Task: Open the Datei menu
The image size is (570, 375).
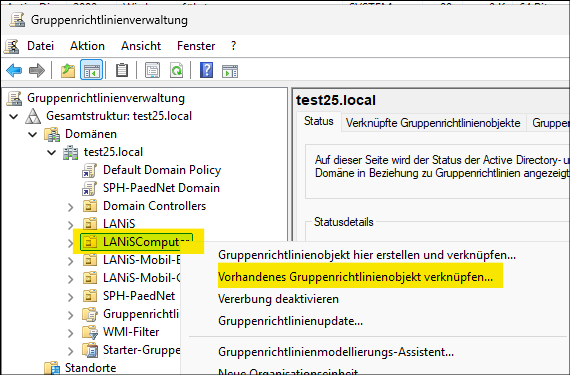Action: [40, 46]
